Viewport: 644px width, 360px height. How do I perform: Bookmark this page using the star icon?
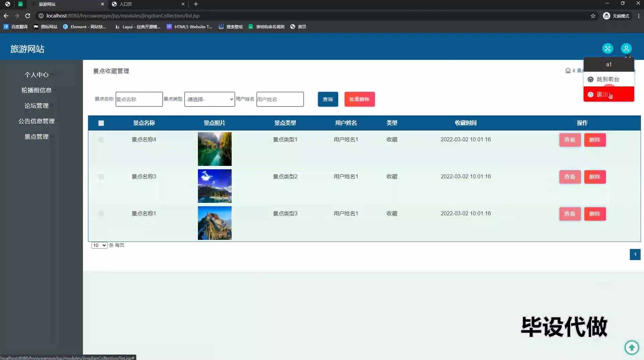point(593,16)
